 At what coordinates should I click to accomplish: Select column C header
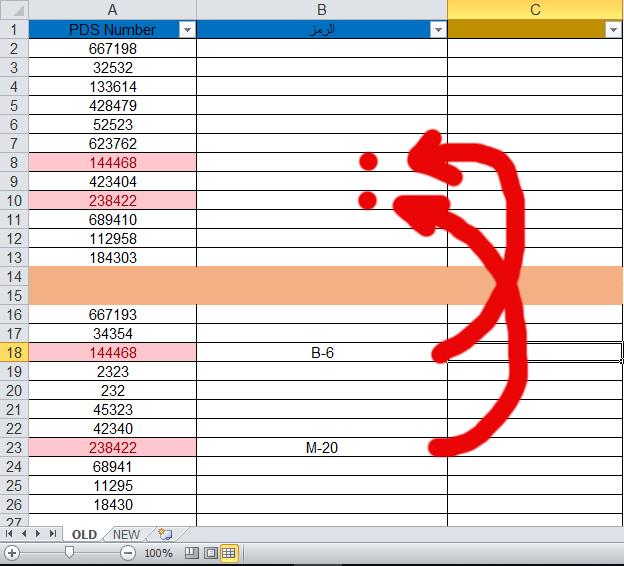[535, 10]
